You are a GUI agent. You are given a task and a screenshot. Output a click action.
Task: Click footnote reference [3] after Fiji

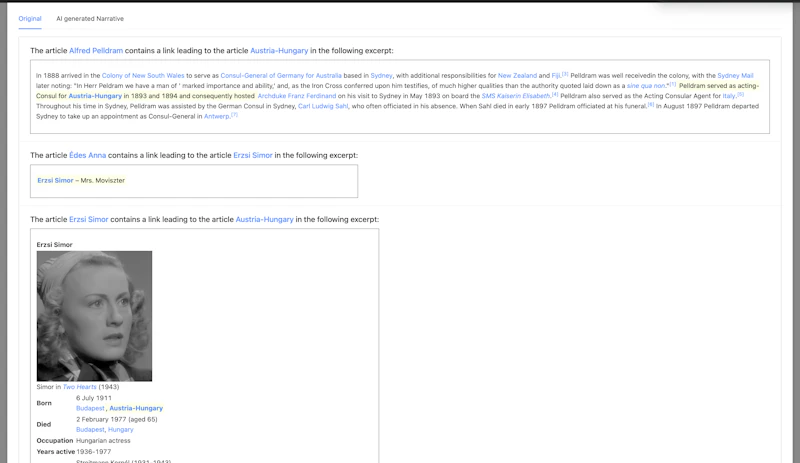tap(565, 74)
